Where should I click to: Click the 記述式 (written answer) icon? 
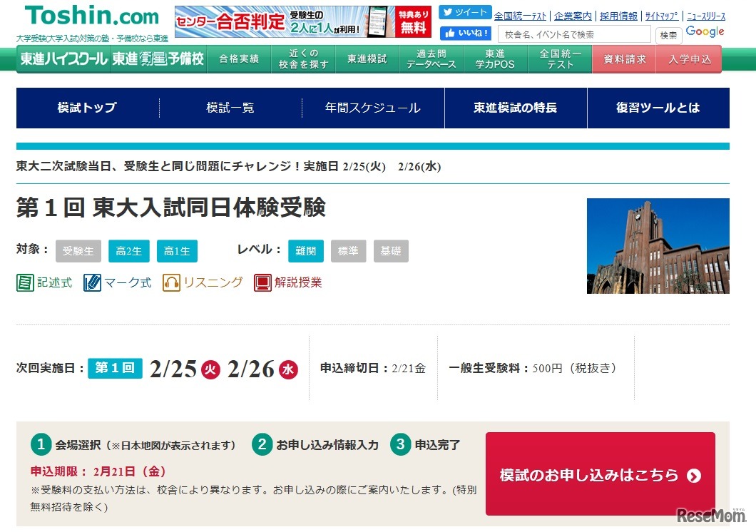[x=25, y=282]
